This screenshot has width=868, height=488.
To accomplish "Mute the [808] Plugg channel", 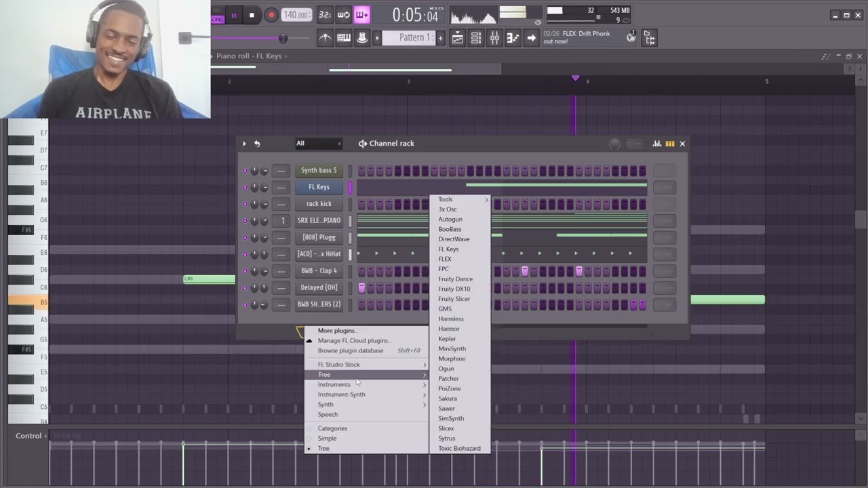I will [245, 237].
